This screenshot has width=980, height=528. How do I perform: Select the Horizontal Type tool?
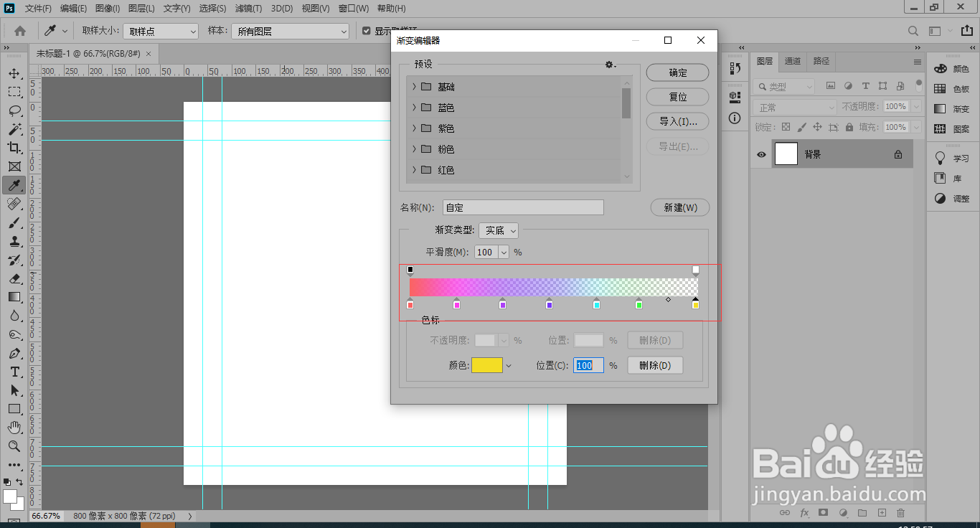[14, 372]
